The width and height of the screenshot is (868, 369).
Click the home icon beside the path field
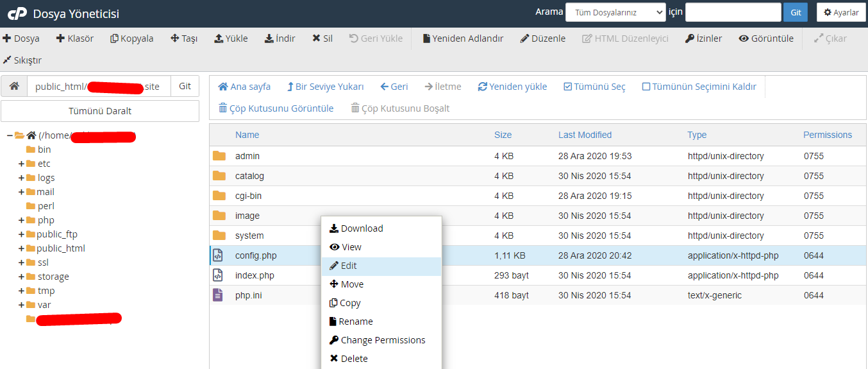coord(14,86)
